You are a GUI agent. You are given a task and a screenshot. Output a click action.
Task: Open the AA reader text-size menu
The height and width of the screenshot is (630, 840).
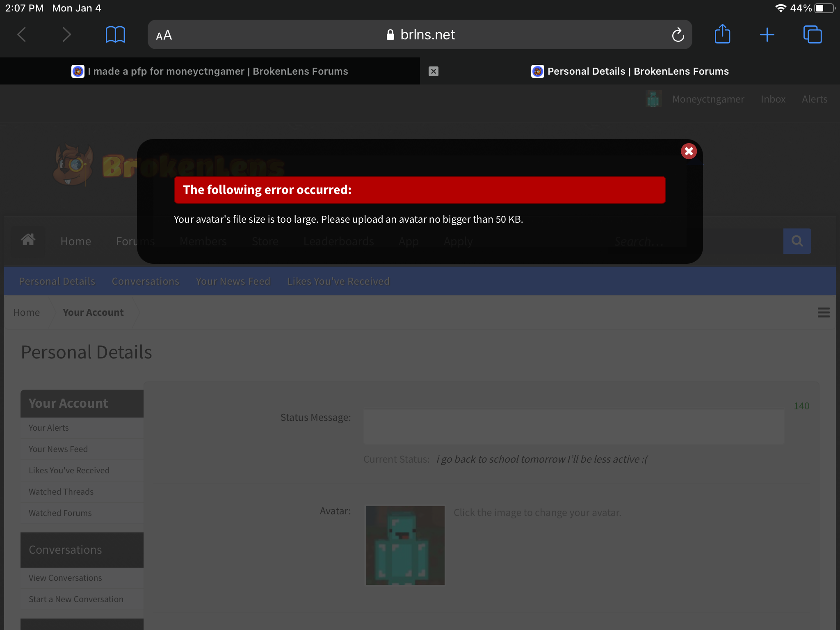tap(164, 35)
